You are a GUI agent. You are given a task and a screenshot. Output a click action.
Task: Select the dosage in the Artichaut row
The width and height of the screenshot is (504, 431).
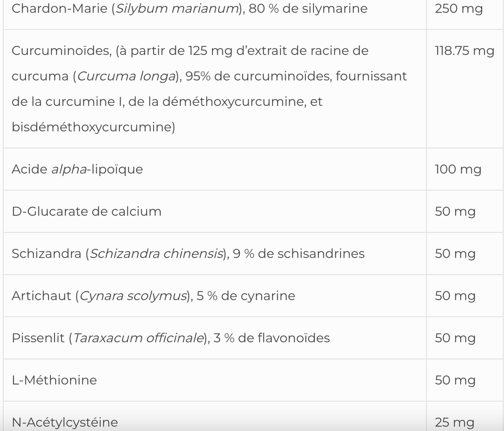pyautogui.click(x=455, y=296)
